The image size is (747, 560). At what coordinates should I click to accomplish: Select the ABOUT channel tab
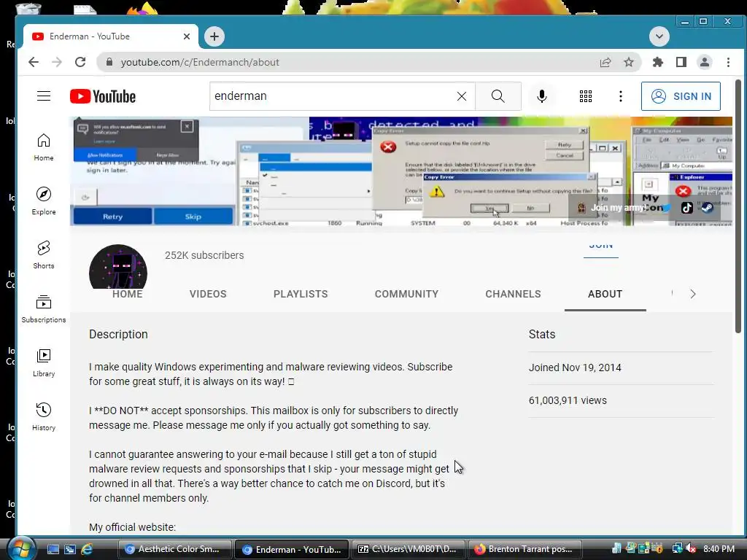[x=605, y=294]
